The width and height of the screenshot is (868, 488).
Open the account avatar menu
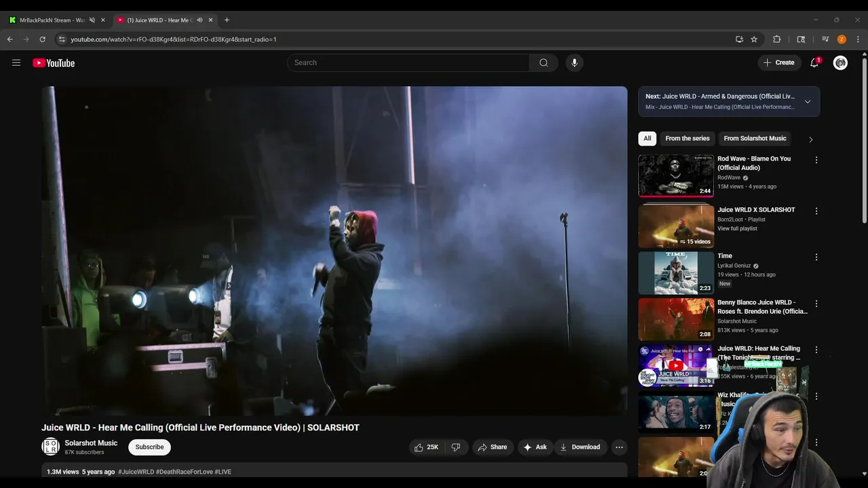tap(840, 63)
